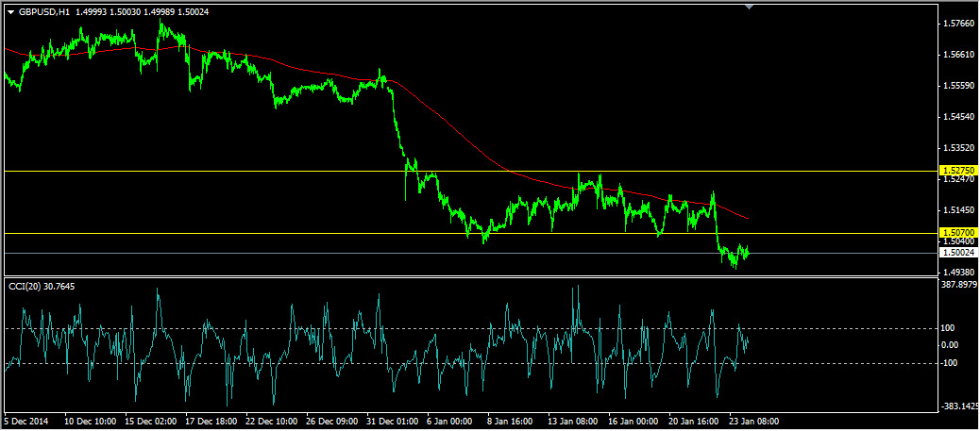
Task: Click the 5 Dec 2014 date label
Action: [28, 421]
